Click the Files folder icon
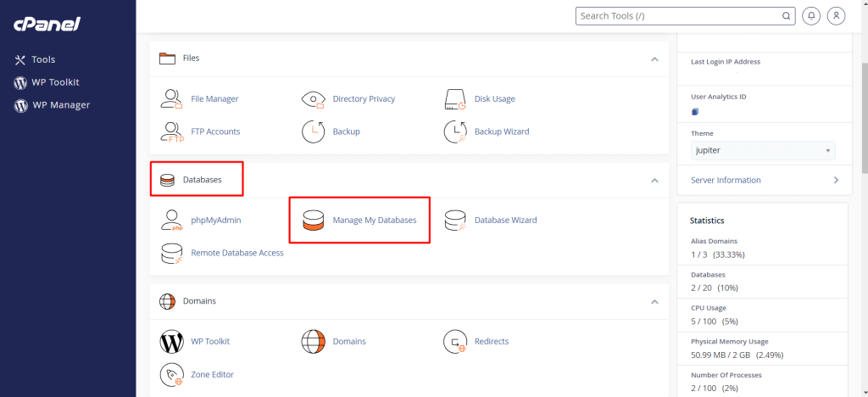The image size is (868, 397). [x=167, y=59]
